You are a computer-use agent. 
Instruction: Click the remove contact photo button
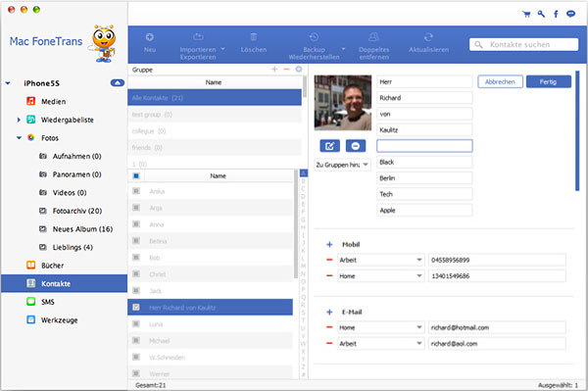click(x=356, y=146)
